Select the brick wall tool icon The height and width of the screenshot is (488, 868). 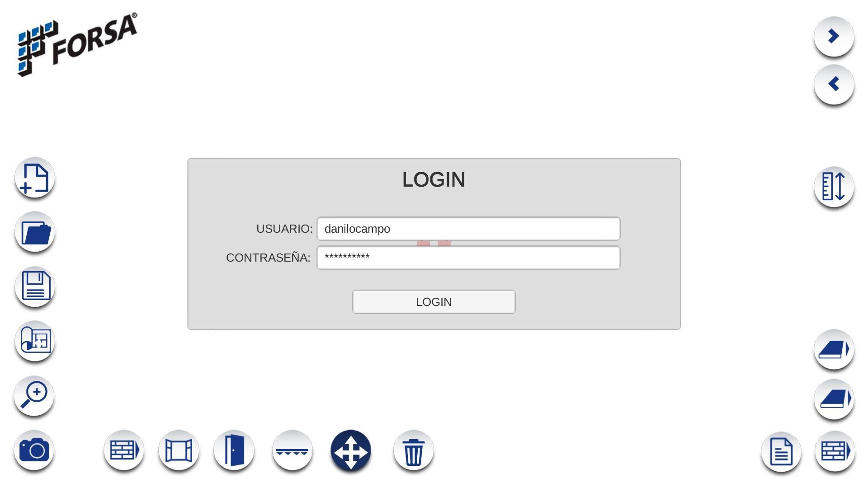[x=124, y=450]
